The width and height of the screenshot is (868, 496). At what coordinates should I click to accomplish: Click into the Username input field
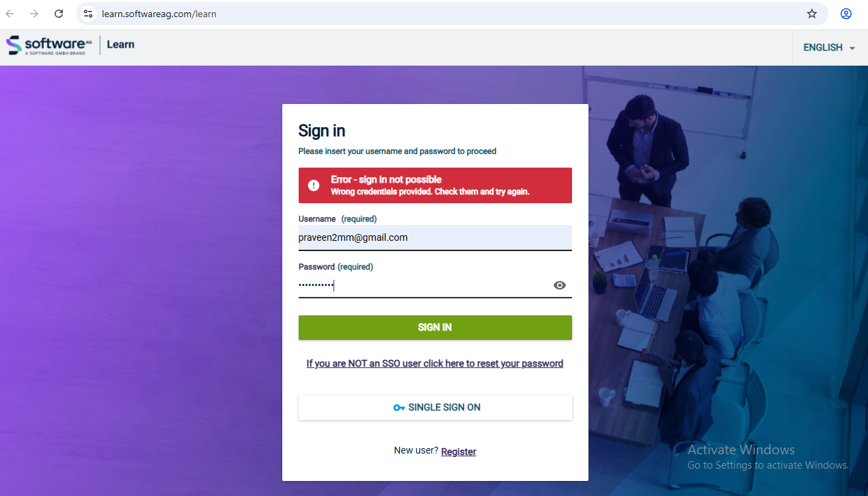pos(435,238)
